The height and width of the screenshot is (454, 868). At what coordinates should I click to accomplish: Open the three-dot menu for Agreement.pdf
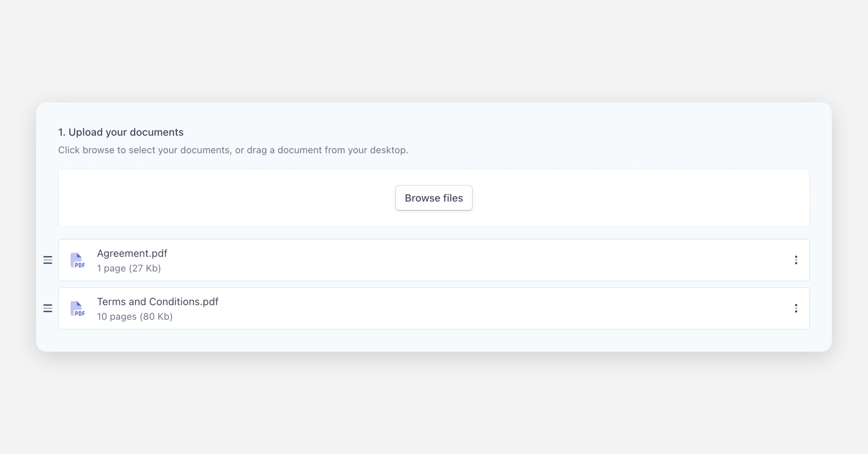tap(796, 260)
